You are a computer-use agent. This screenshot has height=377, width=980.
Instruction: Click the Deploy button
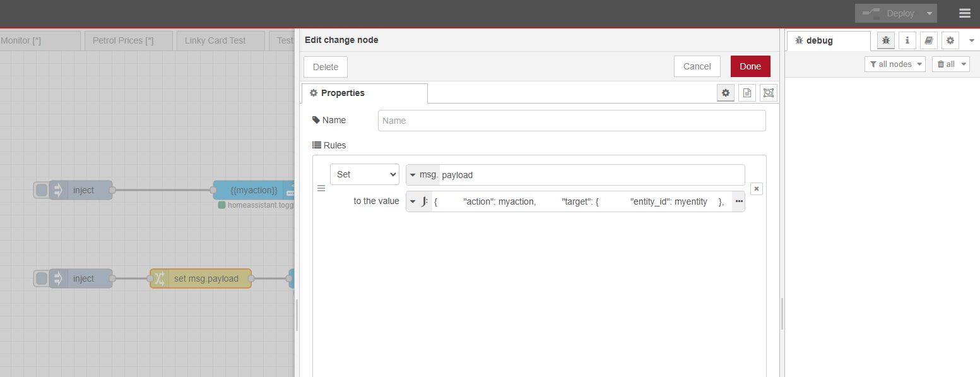tap(888, 13)
